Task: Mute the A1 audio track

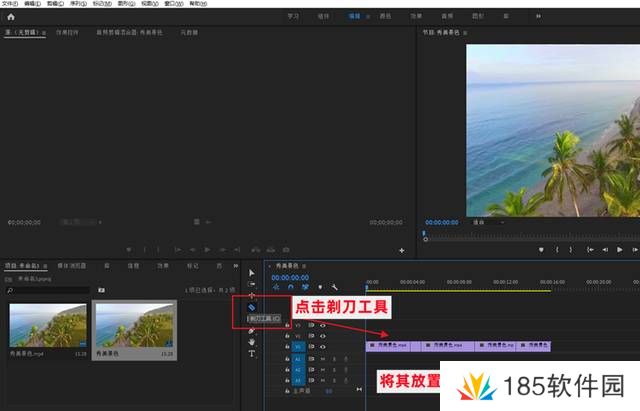Action: pyautogui.click(x=322, y=358)
